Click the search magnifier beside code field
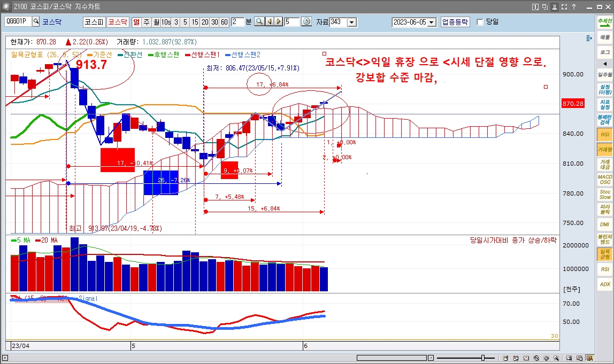 [36, 21]
